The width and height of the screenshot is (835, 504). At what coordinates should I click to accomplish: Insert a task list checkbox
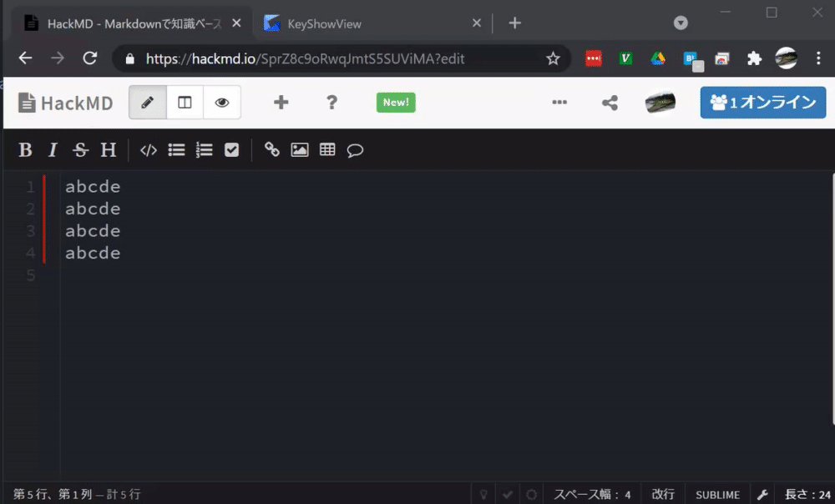pyautogui.click(x=231, y=150)
